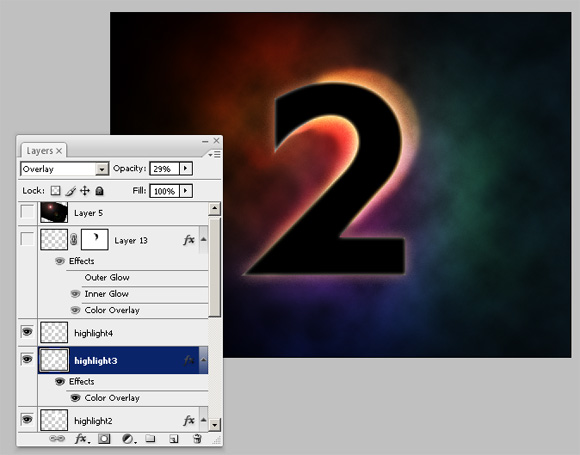Viewport: 580px width, 455px height.
Task: Enable lock all padlock icon
Action: (99, 191)
